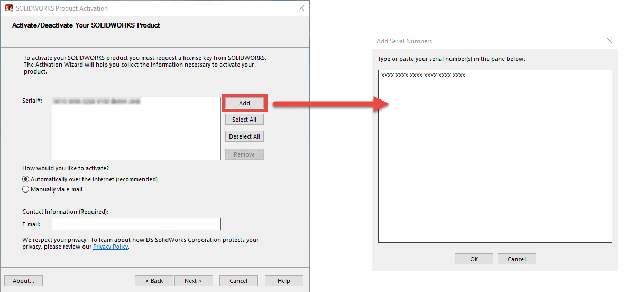Open the Privacy Policy link
644x292 pixels.
click(x=111, y=247)
